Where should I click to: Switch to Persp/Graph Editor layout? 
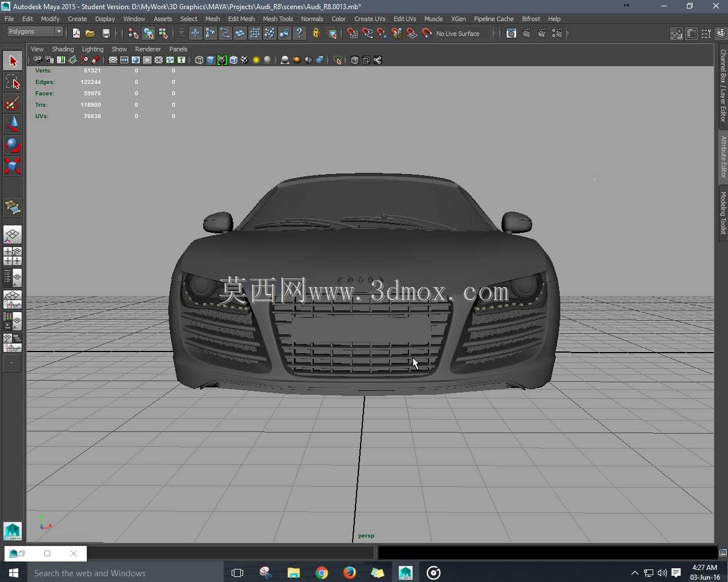click(13, 300)
